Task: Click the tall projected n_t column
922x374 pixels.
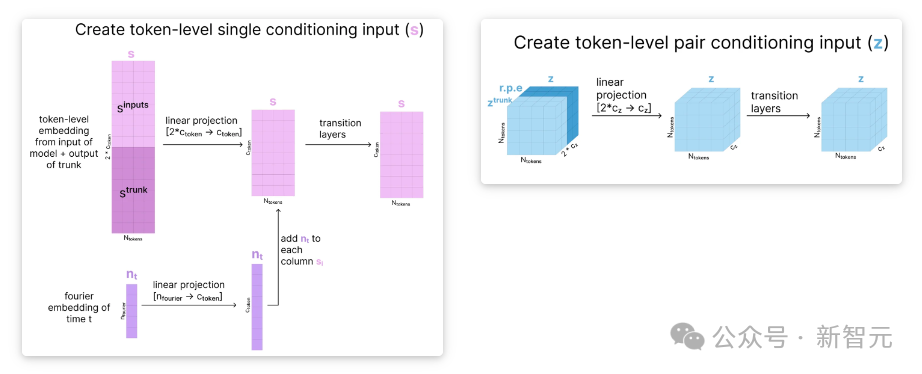Action: tap(257, 307)
